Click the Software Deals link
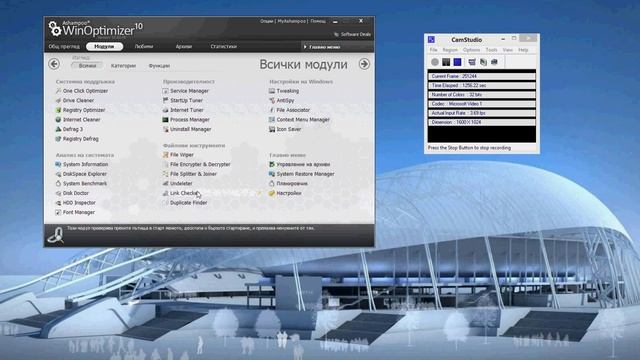 pyautogui.click(x=353, y=34)
